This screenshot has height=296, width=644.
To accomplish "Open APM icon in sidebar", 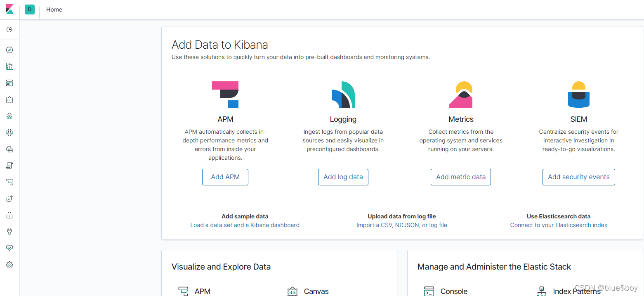I will pyautogui.click(x=9, y=182).
